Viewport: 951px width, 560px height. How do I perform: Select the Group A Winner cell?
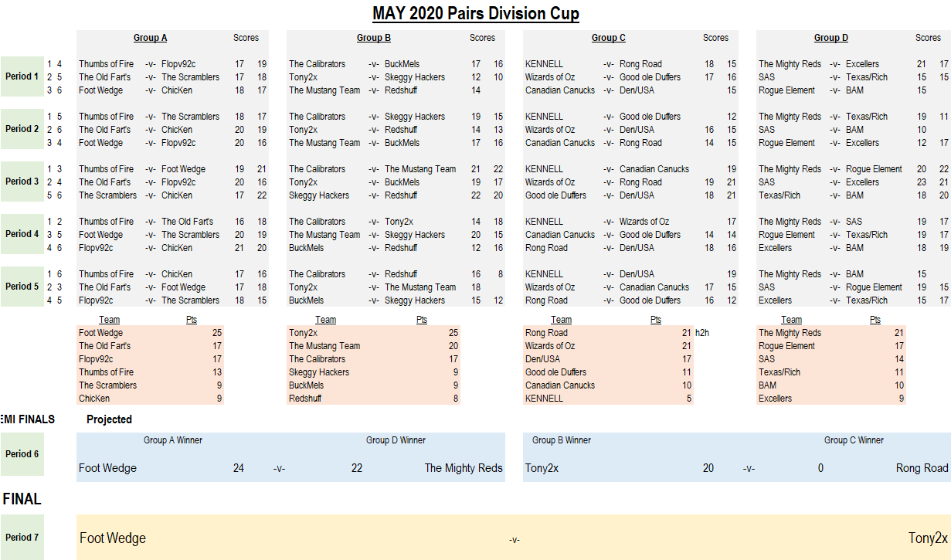click(x=173, y=440)
